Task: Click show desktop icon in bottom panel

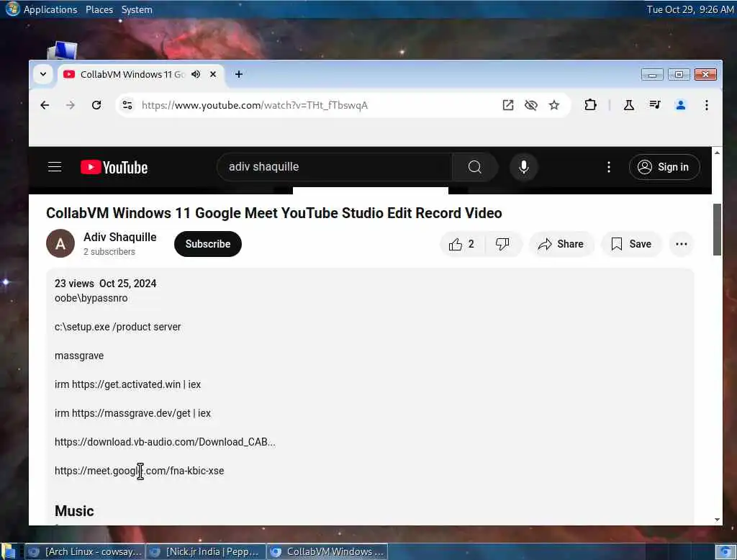Action: pos(9,552)
